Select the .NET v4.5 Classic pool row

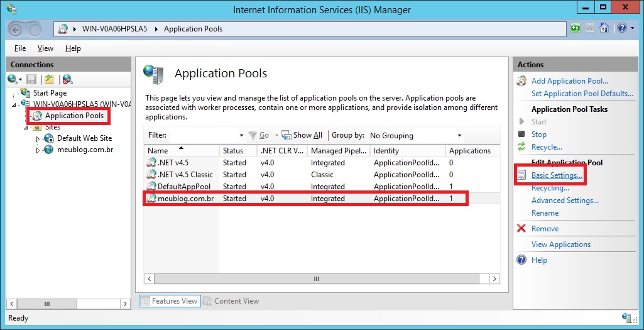point(322,175)
